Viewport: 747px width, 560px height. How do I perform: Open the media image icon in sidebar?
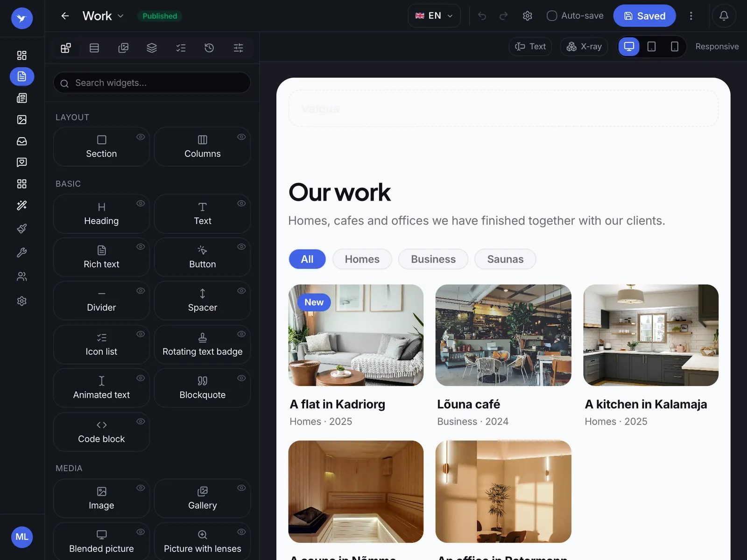(22, 119)
